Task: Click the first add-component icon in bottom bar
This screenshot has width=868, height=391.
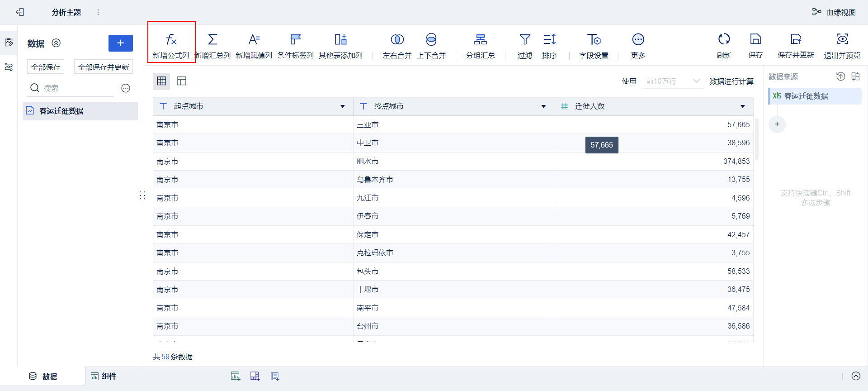Action: click(236, 377)
